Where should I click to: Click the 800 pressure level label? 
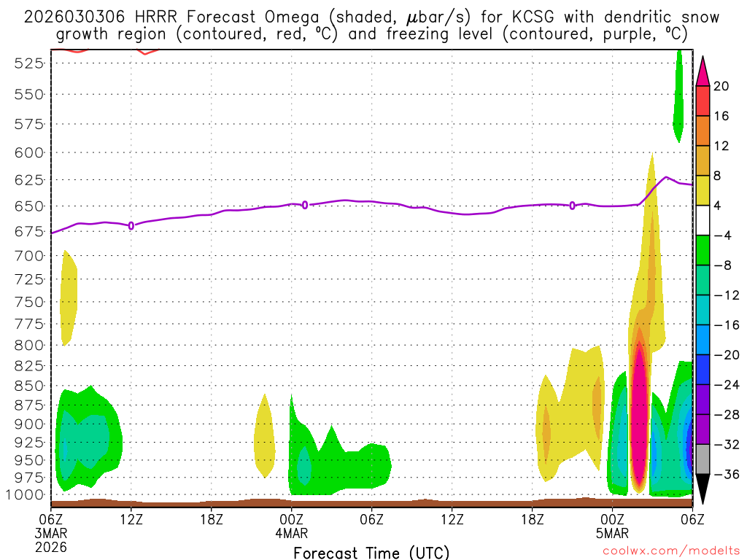coord(29,345)
